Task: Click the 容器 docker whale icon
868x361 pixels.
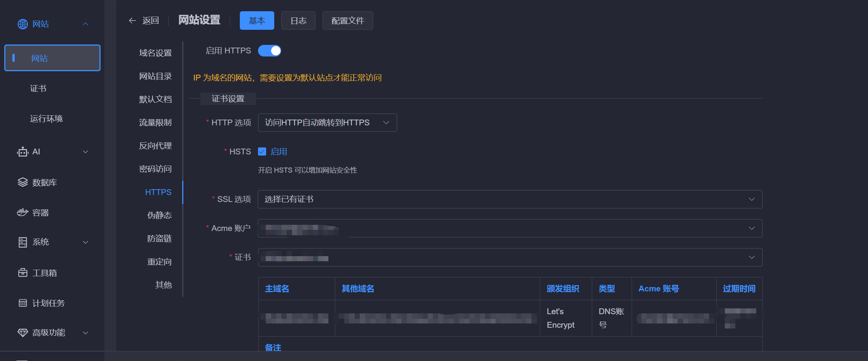Action: pyautogui.click(x=23, y=212)
